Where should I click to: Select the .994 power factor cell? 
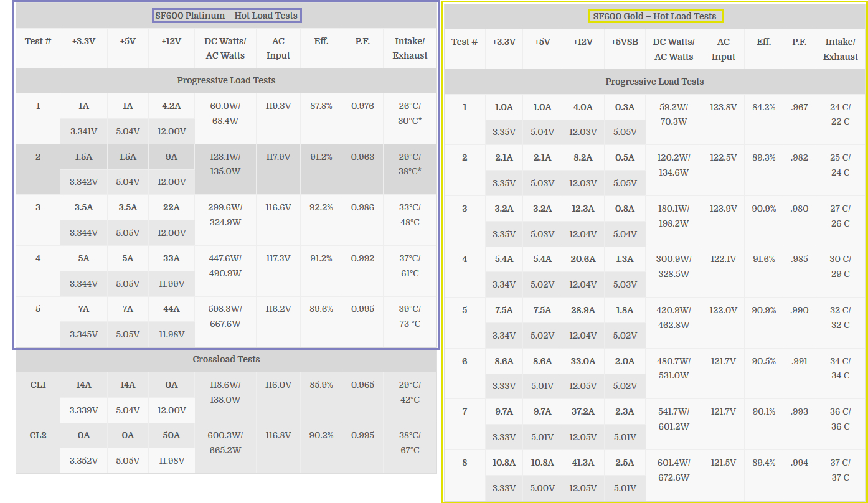[799, 463]
